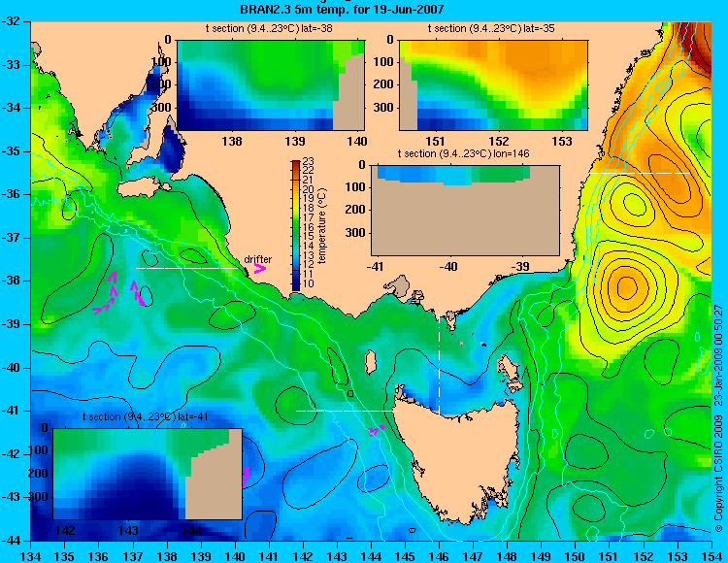Viewport: 728px width, 563px height.
Task: Click the white dash-dot section line at longitude 146
Action: pos(439,358)
